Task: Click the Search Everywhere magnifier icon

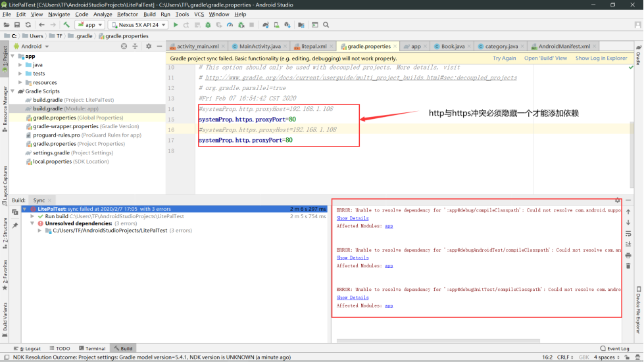Action: (x=326, y=25)
